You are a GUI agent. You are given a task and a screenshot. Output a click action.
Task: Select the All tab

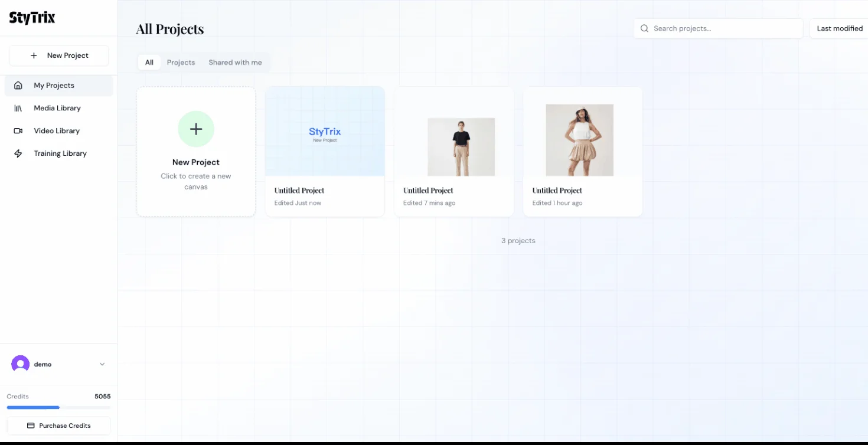tap(149, 63)
